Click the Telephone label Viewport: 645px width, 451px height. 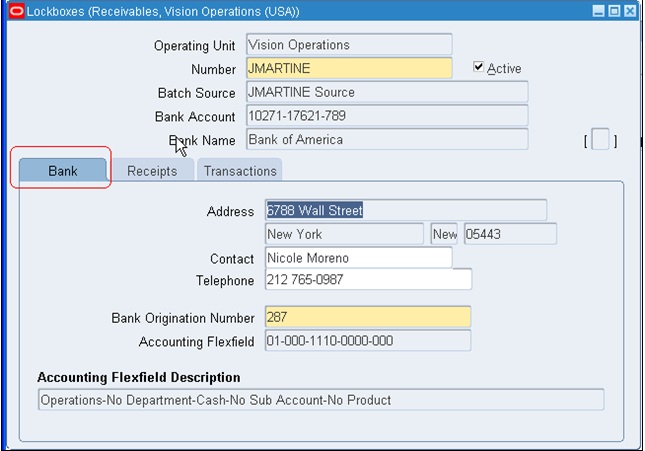tap(225, 281)
